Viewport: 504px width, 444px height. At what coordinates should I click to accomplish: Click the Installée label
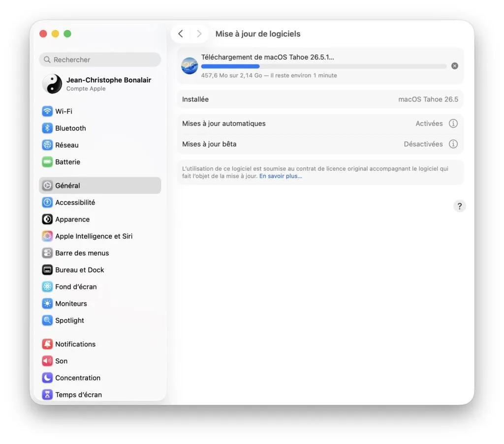click(195, 99)
